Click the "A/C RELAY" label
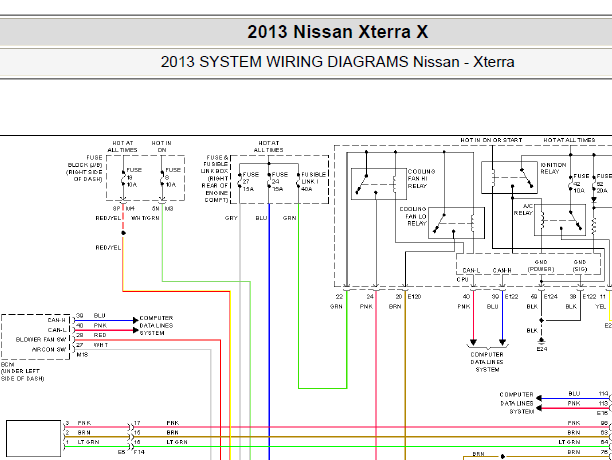The width and height of the screenshot is (612, 460). 523,210
